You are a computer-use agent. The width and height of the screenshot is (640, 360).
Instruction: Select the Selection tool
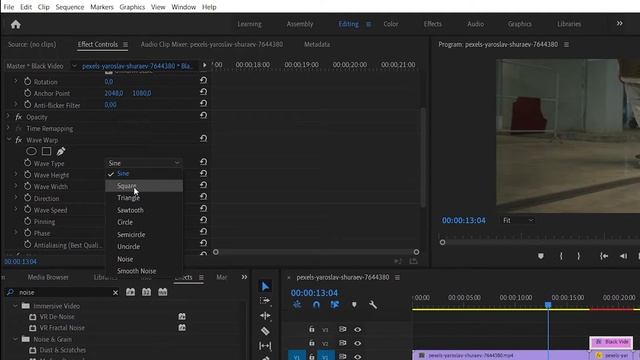(x=265, y=286)
